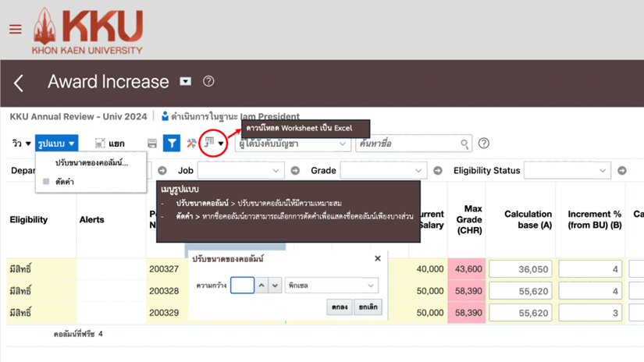Click the ตกลง (OK) button
The height and width of the screenshot is (362, 644).
340,307
